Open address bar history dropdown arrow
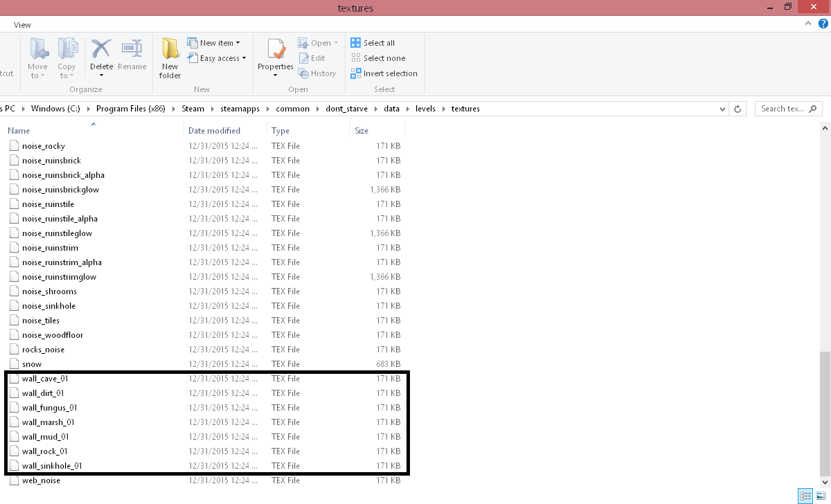831x504 pixels. point(722,109)
